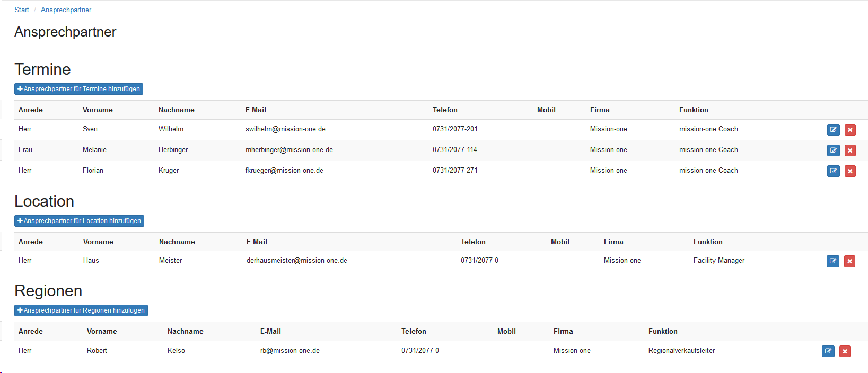Delete Sven Wilhelm's contact entry
This screenshot has width=868, height=373.
(x=850, y=130)
